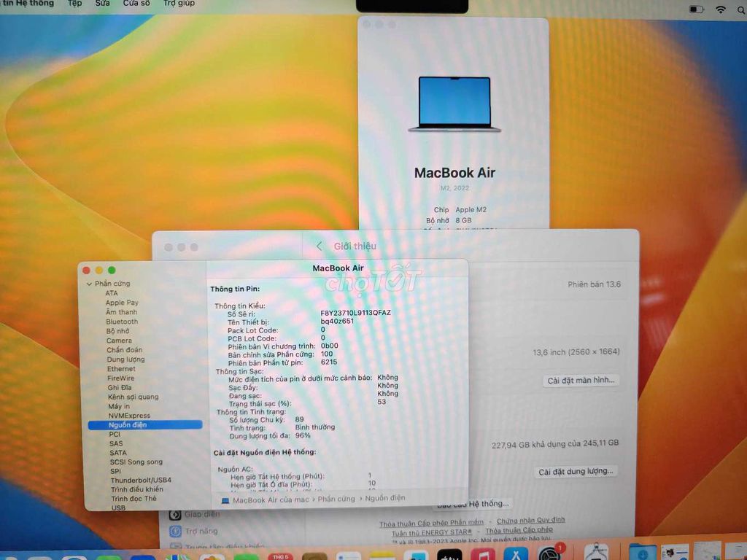Screen dimensions: 747x560
Task: Click the green zoom button of System Information
Action: [x=112, y=271]
